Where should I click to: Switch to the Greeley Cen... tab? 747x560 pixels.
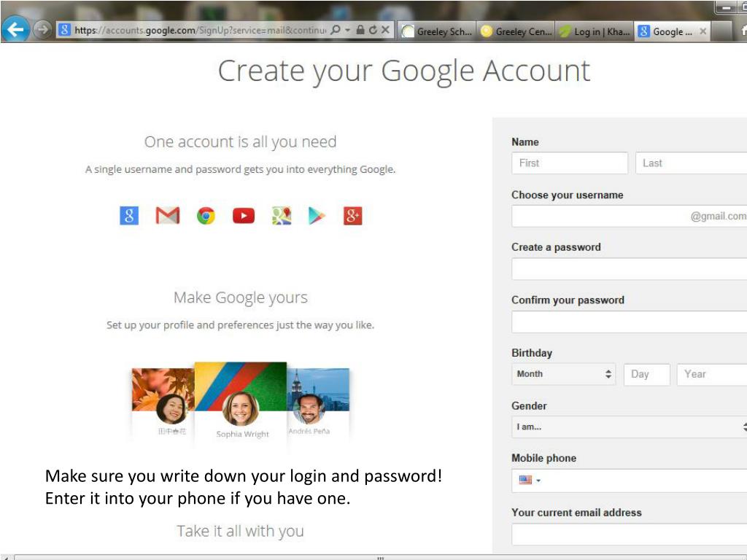(516, 31)
